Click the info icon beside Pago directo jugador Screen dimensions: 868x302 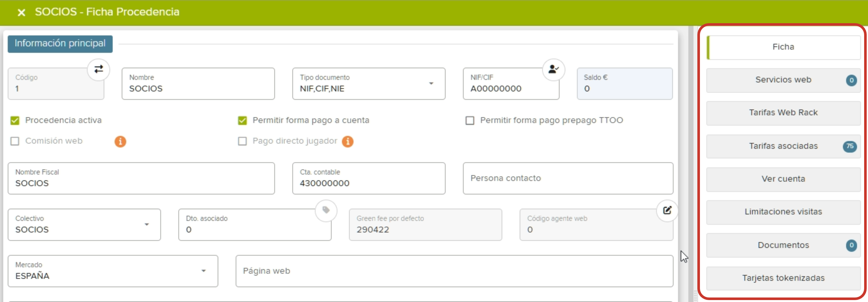point(348,141)
